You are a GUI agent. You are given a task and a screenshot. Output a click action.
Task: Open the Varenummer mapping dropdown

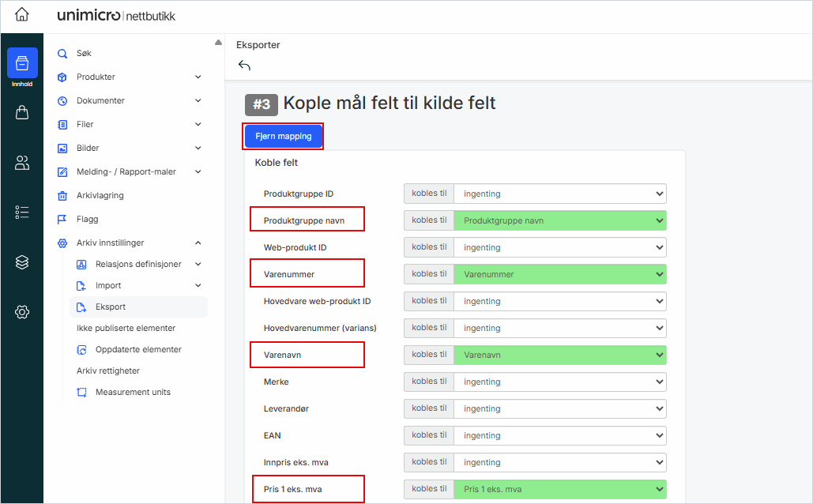point(559,274)
